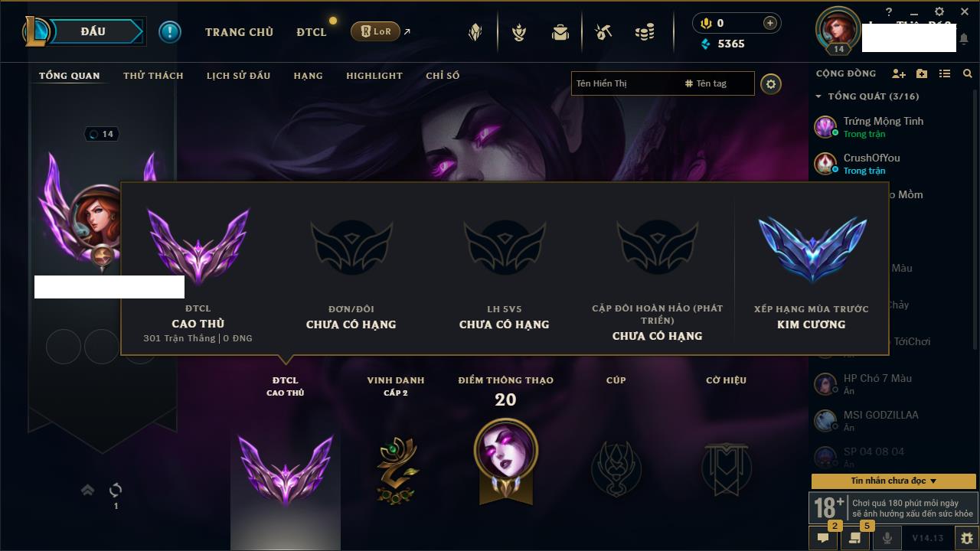Collapse the TỔNG QUÁT friends group

click(818, 96)
